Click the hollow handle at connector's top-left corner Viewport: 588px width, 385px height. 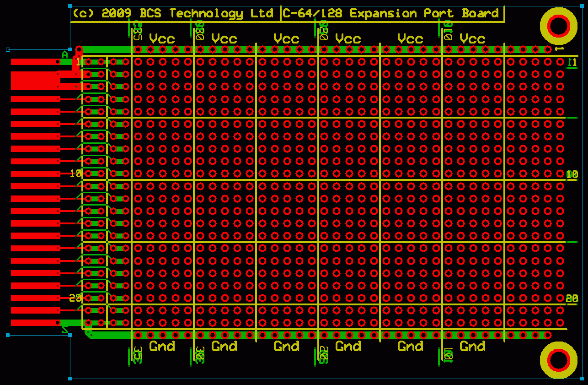point(8,49)
